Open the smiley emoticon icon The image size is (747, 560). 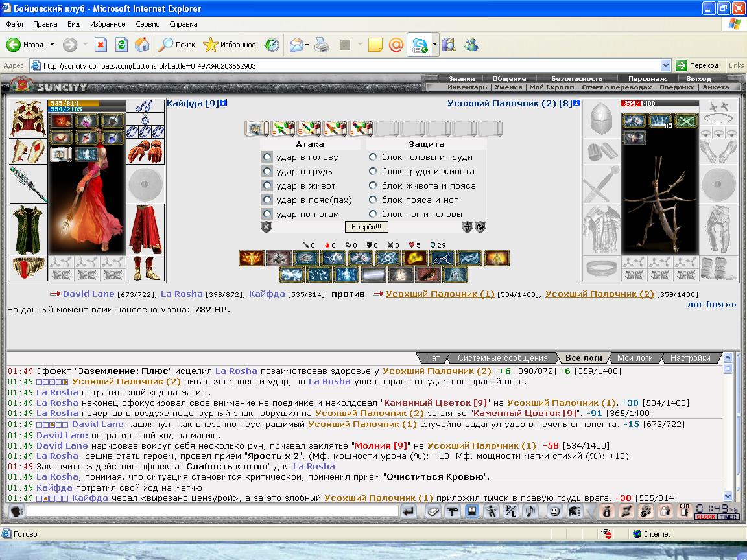coord(554,511)
